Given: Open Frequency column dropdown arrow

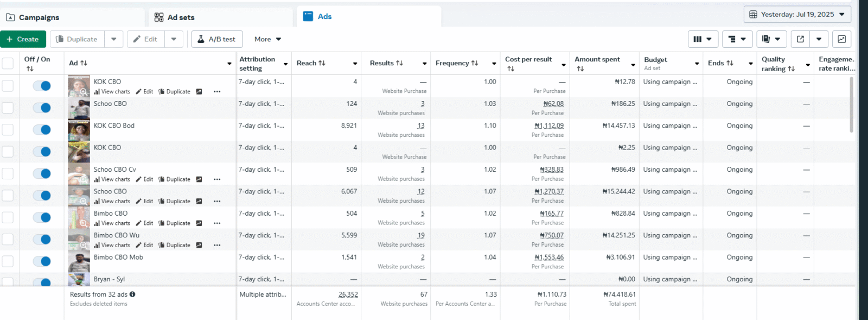Looking at the screenshot, I should point(494,64).
